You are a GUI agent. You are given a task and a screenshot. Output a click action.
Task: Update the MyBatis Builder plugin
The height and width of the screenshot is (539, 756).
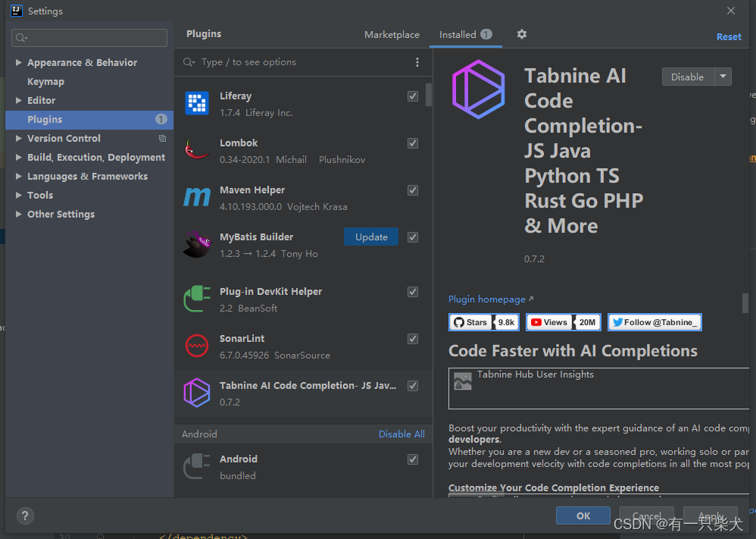click(371, 237)
